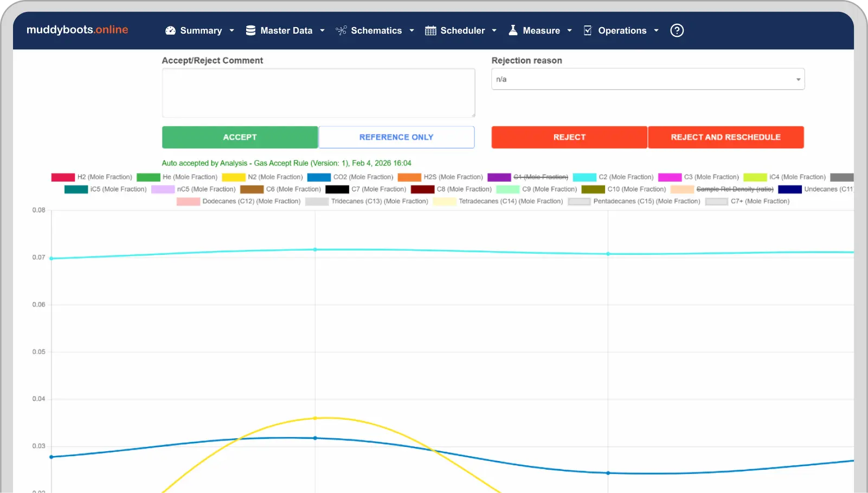Click the Operations checklist icon
This screenshot has height=493, width=868.
(x=588, y=31)
